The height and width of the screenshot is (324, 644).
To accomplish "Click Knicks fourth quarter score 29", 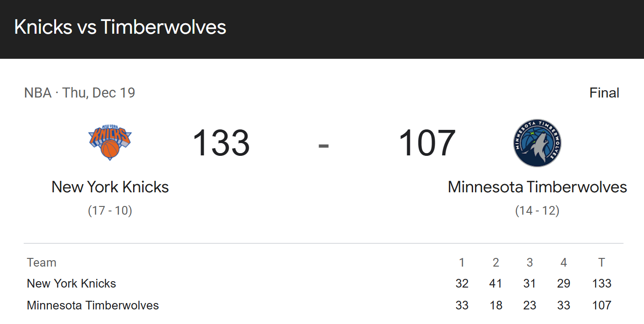I will 563,283.
